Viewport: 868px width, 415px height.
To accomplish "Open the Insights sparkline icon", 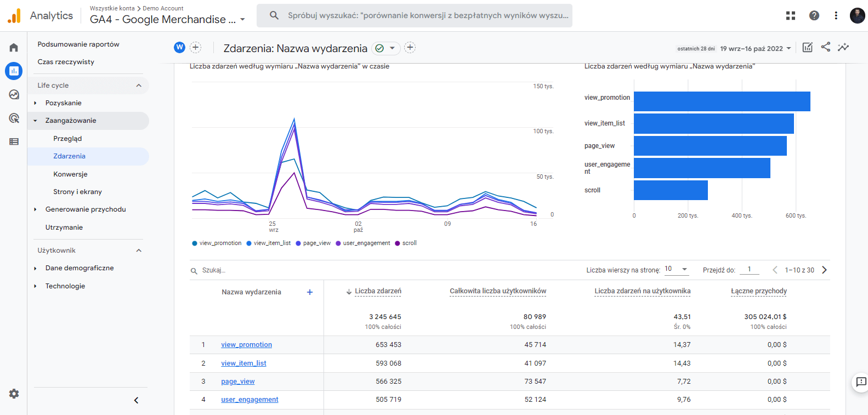I will 843,47.
